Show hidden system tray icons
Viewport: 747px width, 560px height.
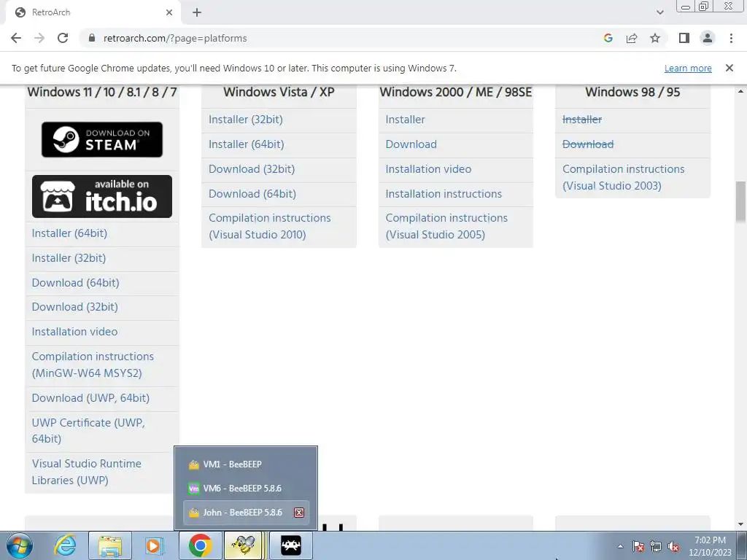(x=620, y=547)
